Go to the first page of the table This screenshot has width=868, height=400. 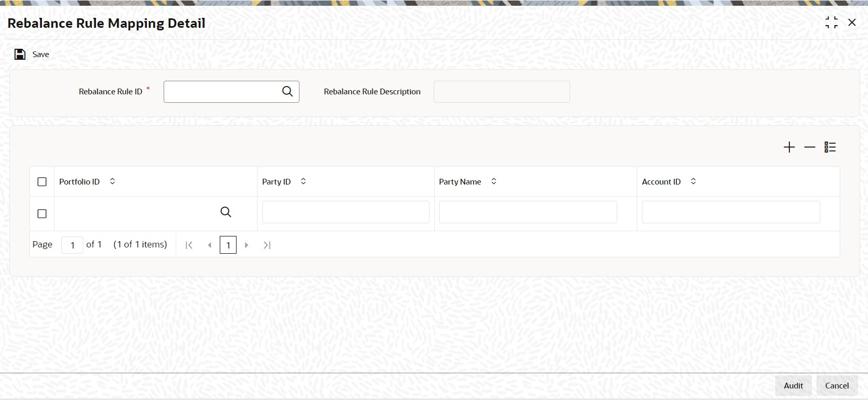pos(189,245)
